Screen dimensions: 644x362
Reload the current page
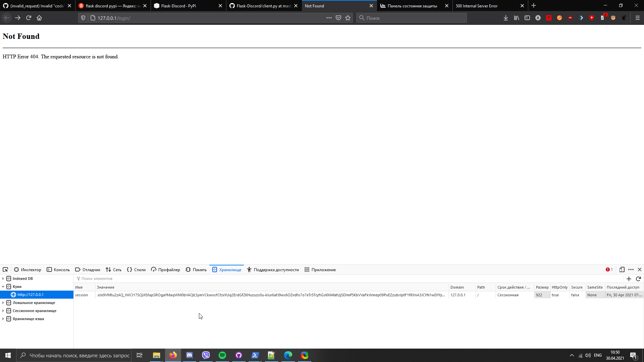coord(29,18)
